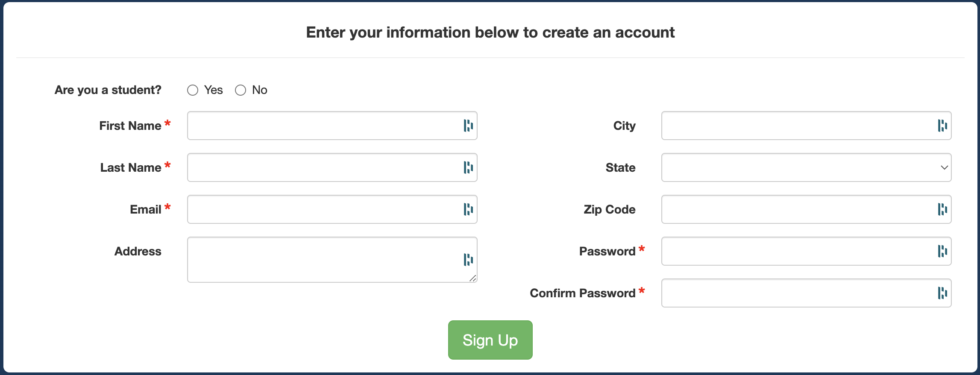Select No for student question
The width and height of the screenshot is (980, 375).
(x=241, y=90)
